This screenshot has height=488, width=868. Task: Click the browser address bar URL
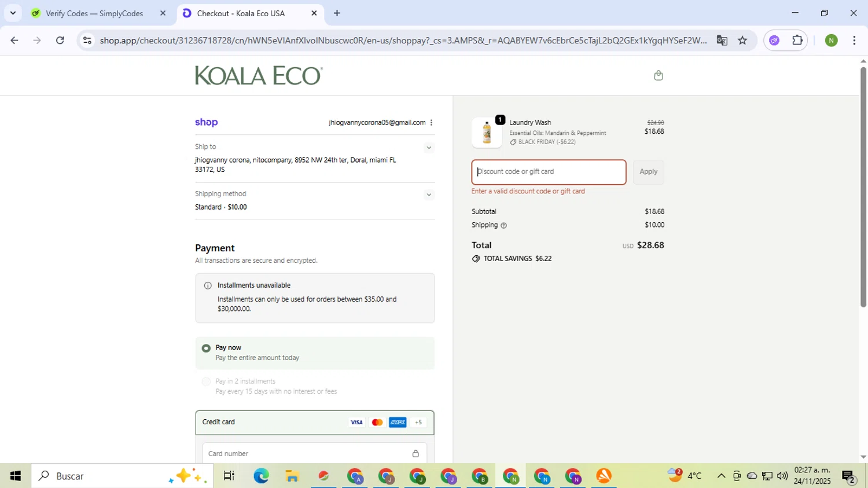click(403, 41)
